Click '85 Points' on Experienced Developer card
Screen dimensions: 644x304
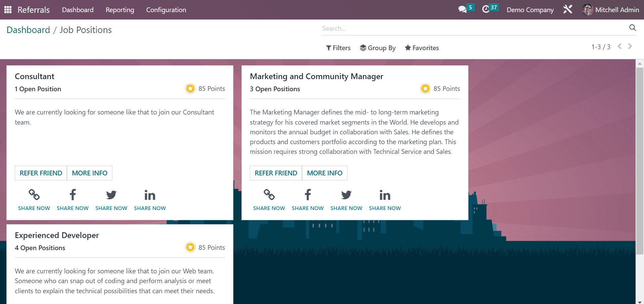(212, 247)
